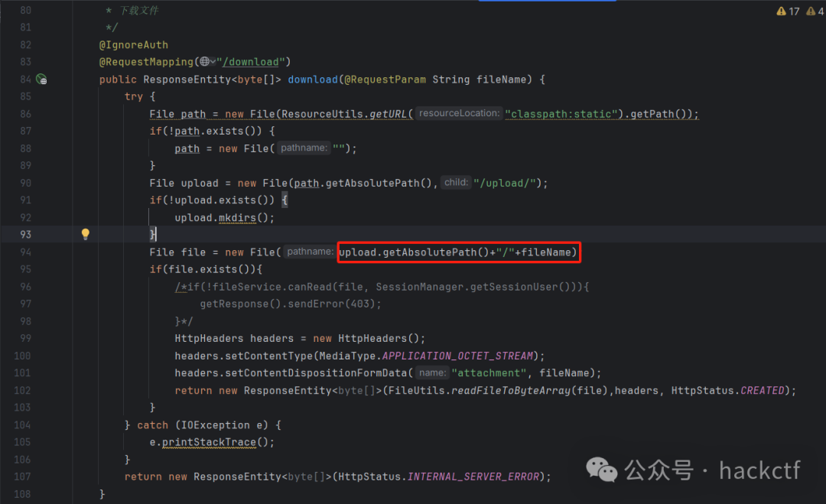Select the red-boxed expression on line 94

[457, 252]
